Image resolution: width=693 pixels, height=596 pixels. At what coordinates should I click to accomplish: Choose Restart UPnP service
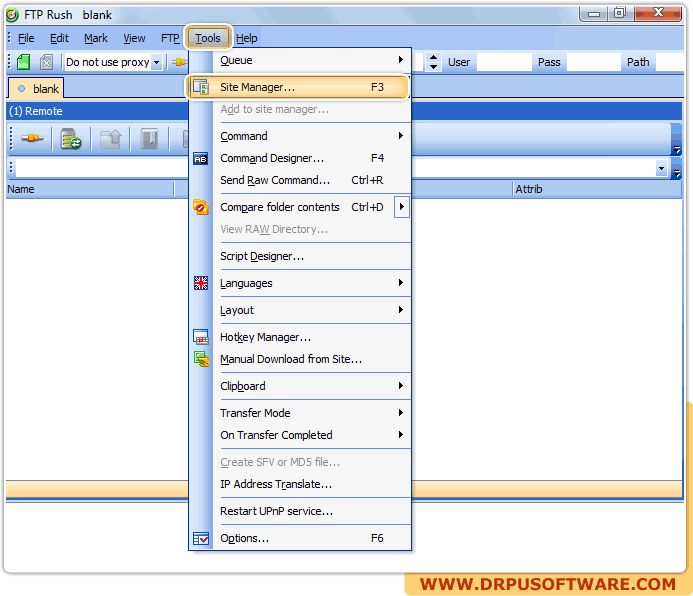(301, 511)
